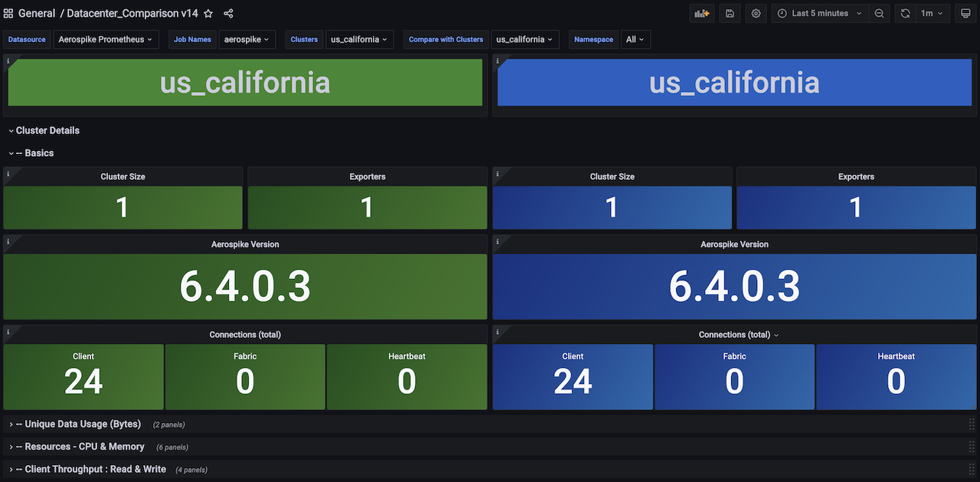Grab the Unique Data Usage row handle
This screenshot has height=482, width=980.
(x=972, y=424)
